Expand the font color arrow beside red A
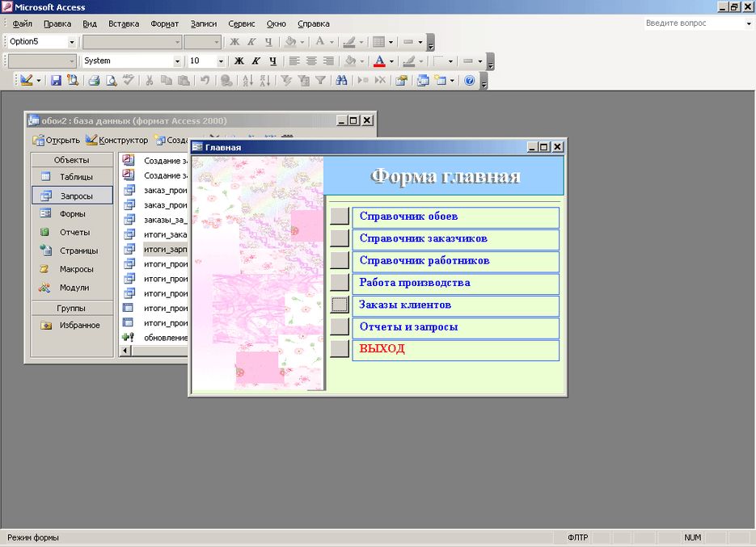 [x=391, y=61]
